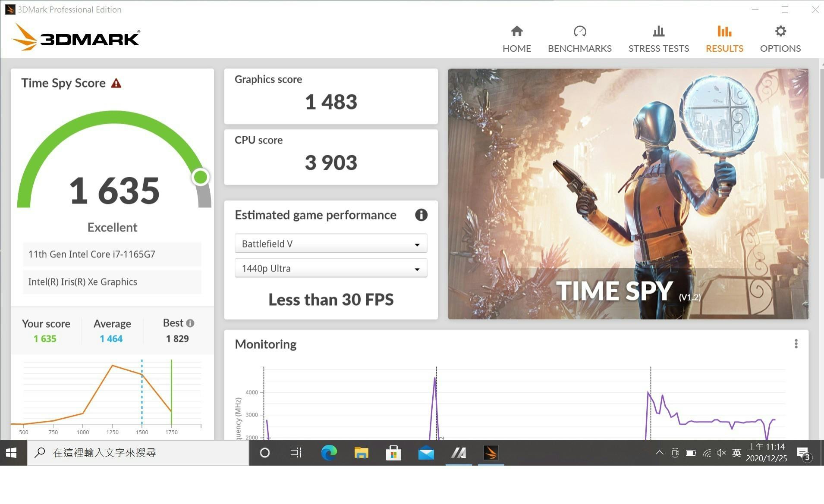824x504 pixels.
Task: Click the house icon above HOME
Action: [517, 31]
